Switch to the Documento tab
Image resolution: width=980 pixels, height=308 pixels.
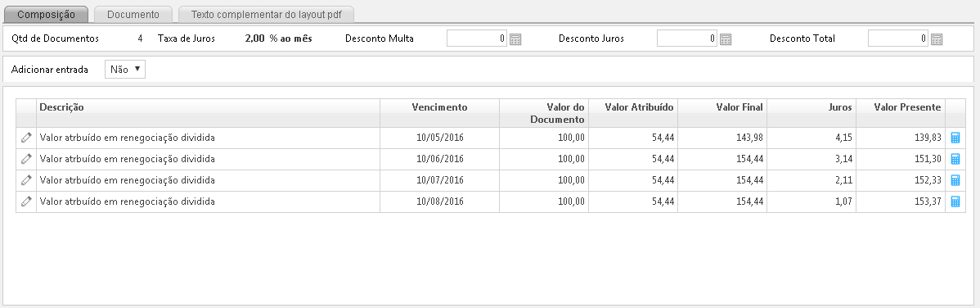point(133,15)
